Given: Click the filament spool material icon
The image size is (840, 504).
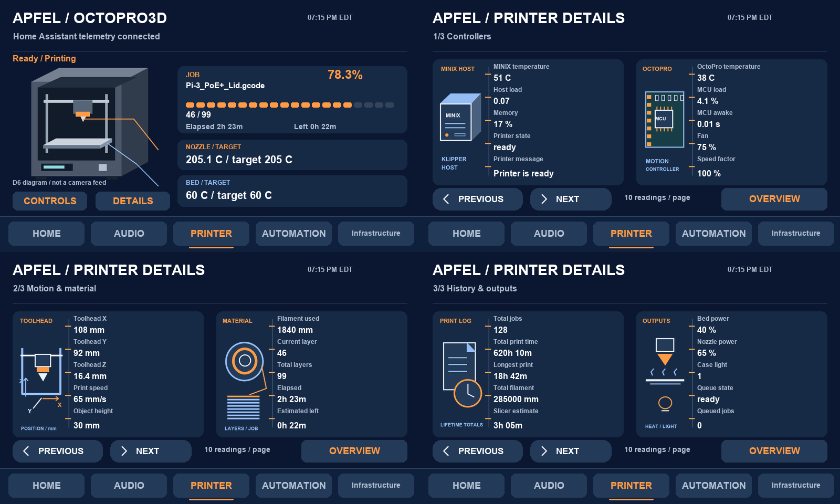Looking at the screenshot, I should click(x=244, y=361).
